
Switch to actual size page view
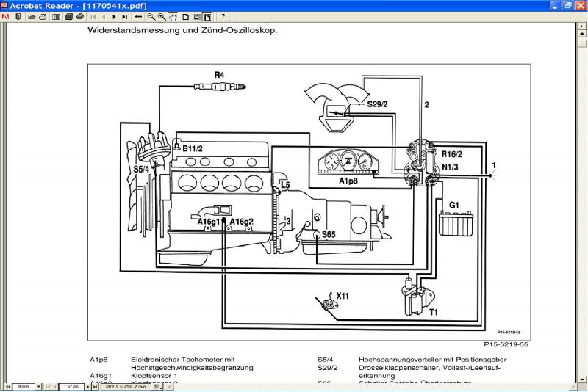[x=186, y=17]
